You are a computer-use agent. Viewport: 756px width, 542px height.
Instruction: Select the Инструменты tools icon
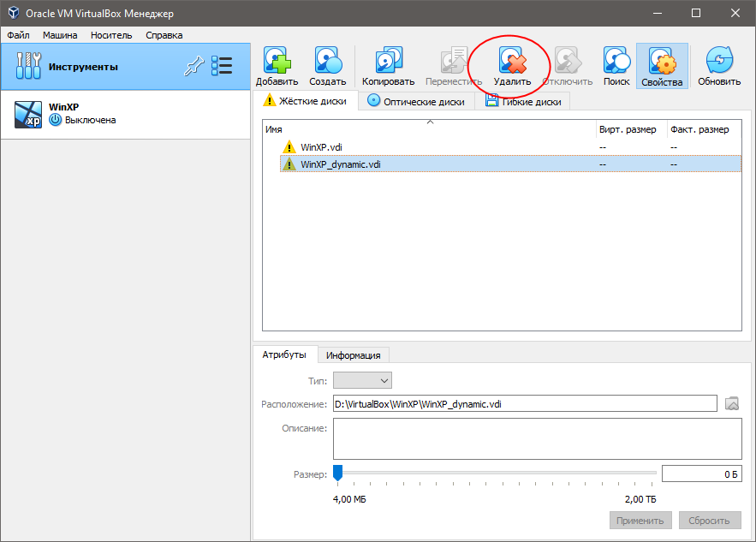pyautogui.click(x=28, y=66)
